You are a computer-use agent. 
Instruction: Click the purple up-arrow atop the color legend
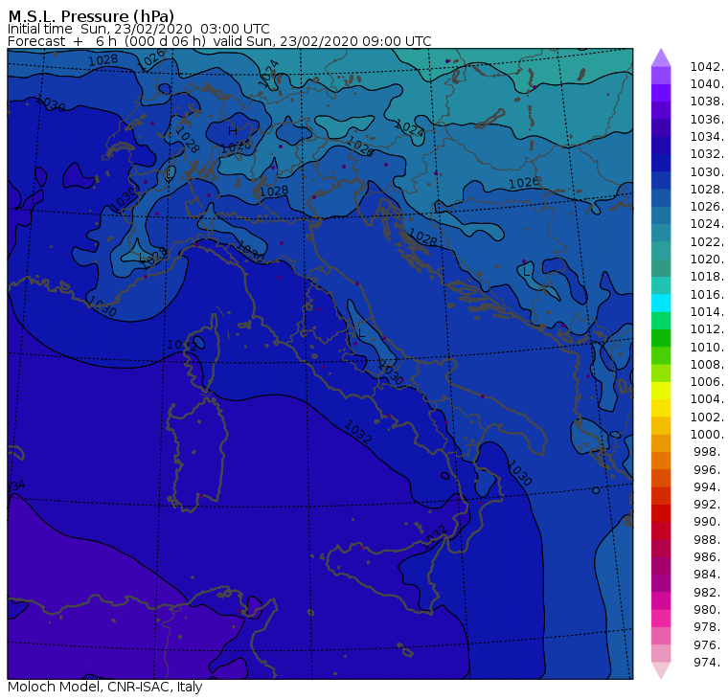(661, 58)
